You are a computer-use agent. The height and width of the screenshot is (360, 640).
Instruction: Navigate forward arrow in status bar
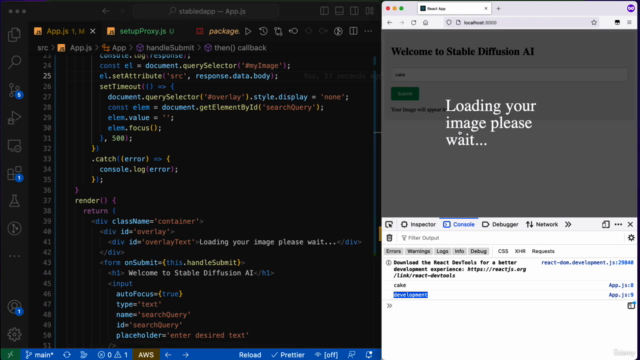point(185,355)
